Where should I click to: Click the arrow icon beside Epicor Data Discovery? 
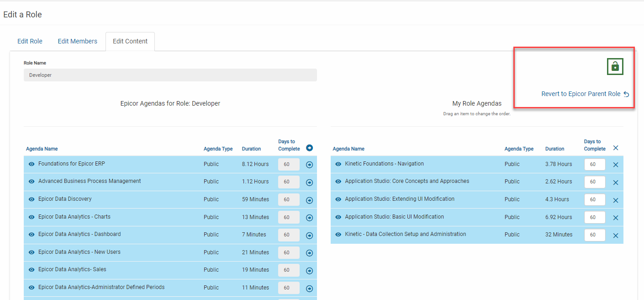(309, 199)
